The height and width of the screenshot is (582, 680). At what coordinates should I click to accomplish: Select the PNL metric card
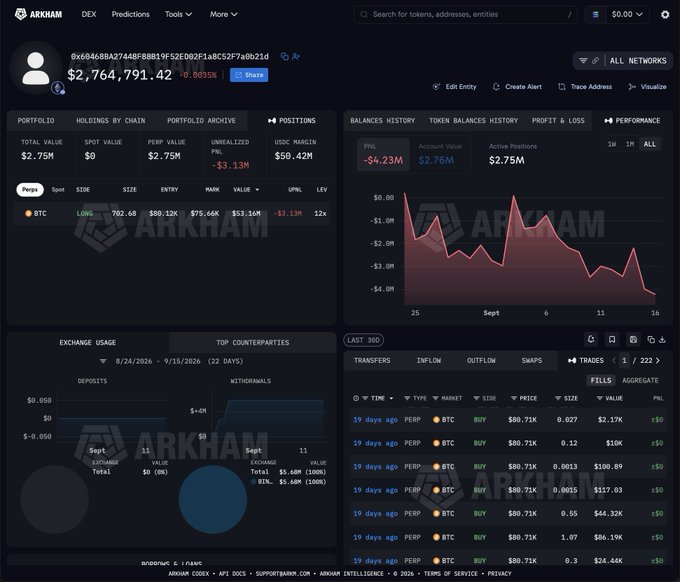383,154
